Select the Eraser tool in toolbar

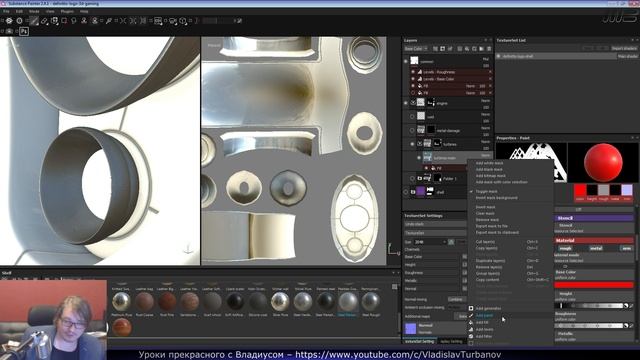pyautogui.click(x=44, y=20)
